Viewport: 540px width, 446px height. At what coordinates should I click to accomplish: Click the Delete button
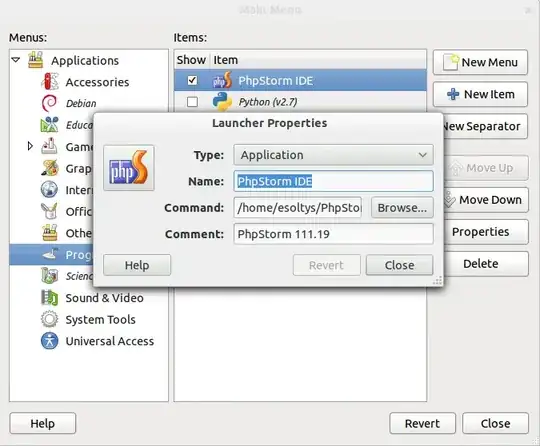pos(486,264)
